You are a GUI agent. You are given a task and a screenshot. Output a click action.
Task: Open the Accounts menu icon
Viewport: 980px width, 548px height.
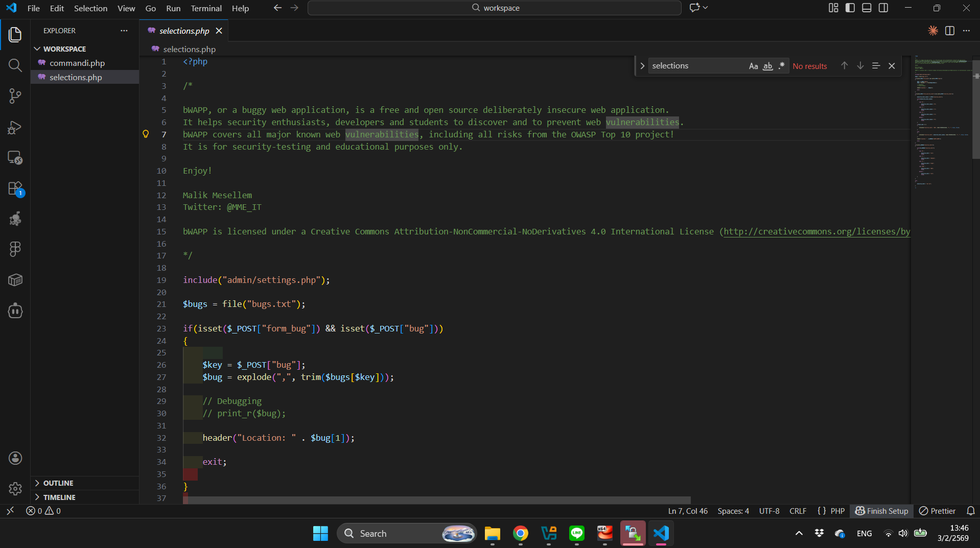pos(15,458)
